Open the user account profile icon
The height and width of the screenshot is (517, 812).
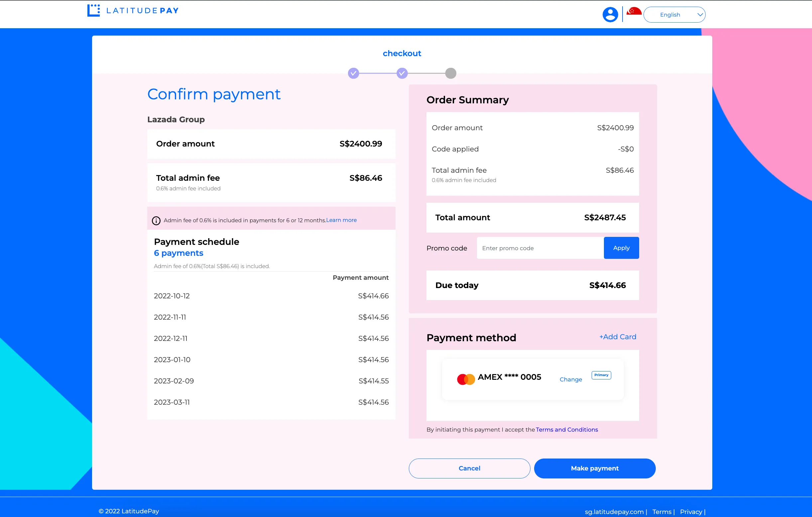tap(610, 15)
